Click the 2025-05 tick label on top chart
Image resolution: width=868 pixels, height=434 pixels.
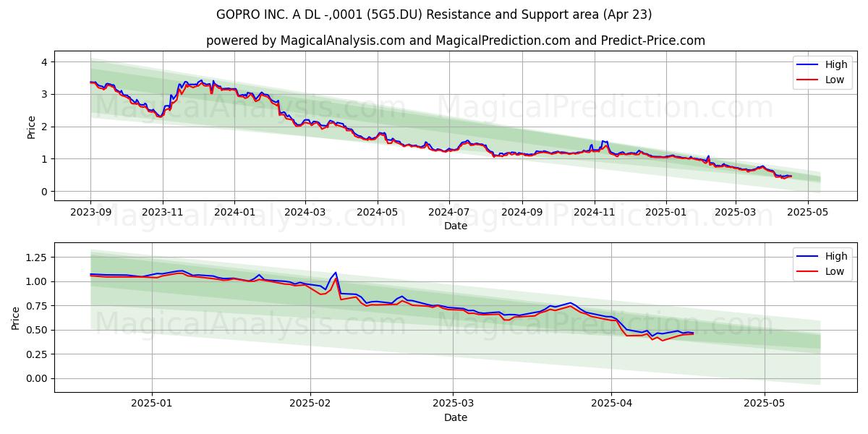pos(807,212)
